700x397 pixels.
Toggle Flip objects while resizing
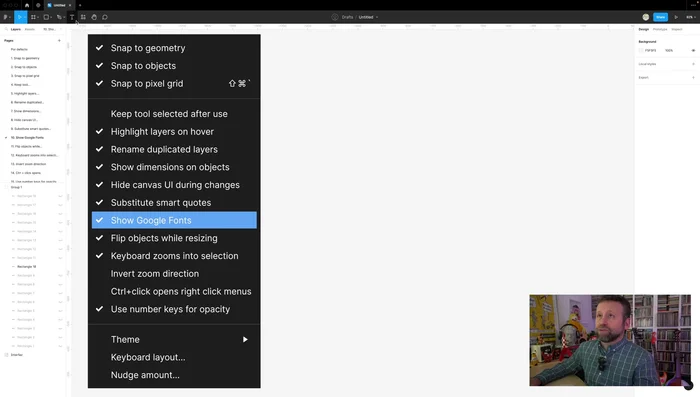[x=174, y=238]
